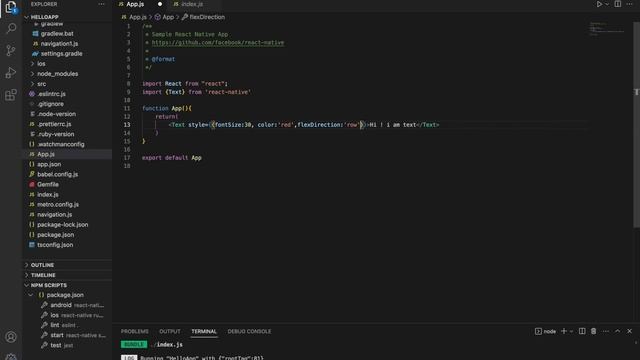Switch to the Output tab
Screen dimensions: 640x360
pos(170,331)
